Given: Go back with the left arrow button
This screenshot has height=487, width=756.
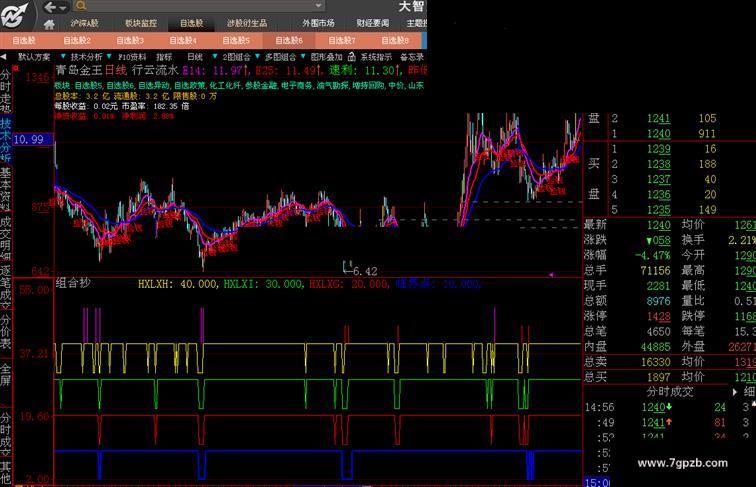Looking at the screenshot, I should point(50,7).
